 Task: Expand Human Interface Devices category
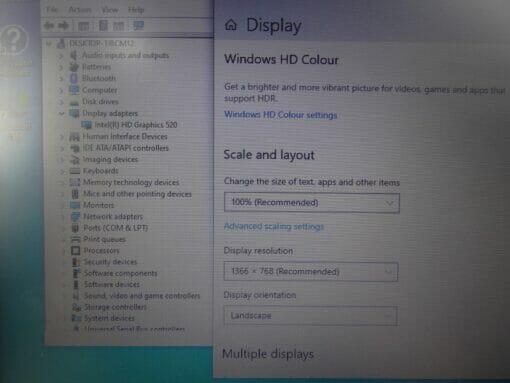click(61, 136)
